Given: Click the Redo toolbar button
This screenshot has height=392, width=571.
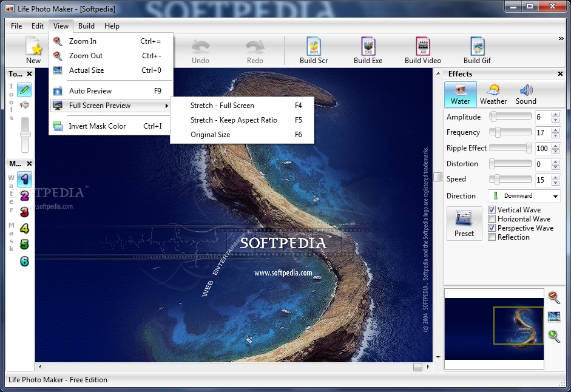Looking at the screenshot, I should 255,50.
